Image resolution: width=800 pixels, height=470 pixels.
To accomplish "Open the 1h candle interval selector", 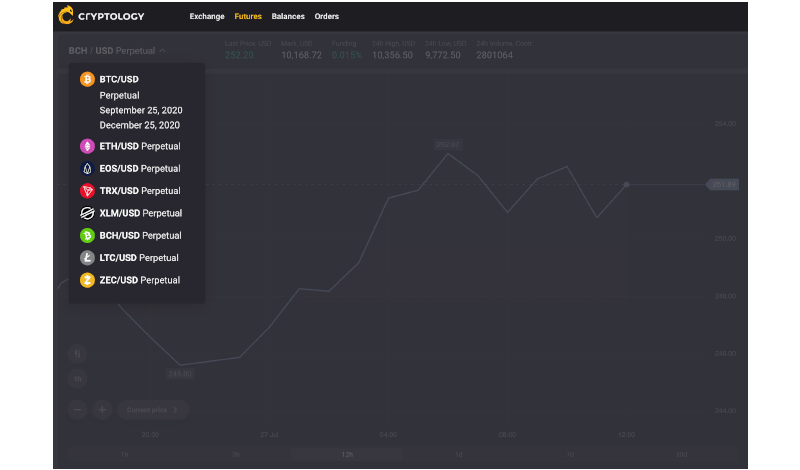I will (78, 379).
